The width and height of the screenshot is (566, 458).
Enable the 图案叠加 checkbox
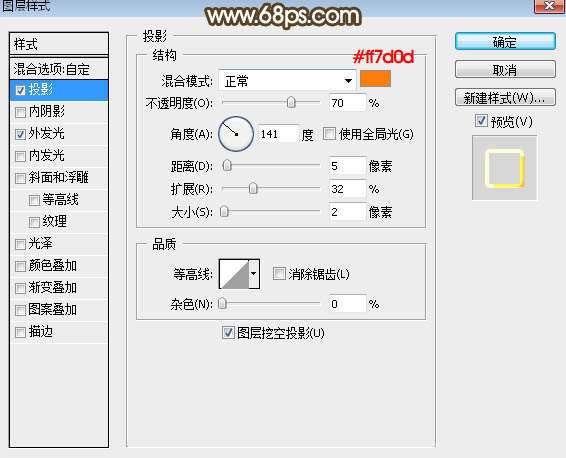(20, 310)
